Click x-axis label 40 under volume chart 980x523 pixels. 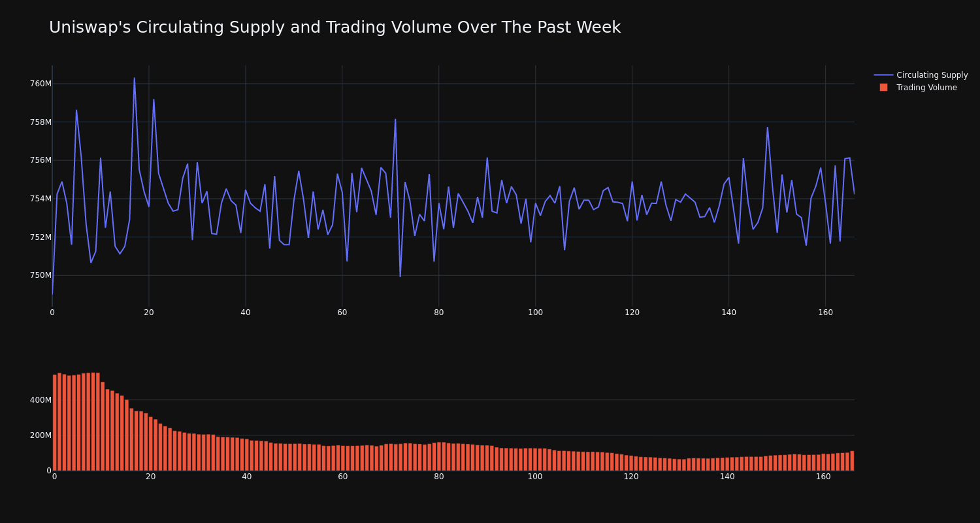pos(247,477)
